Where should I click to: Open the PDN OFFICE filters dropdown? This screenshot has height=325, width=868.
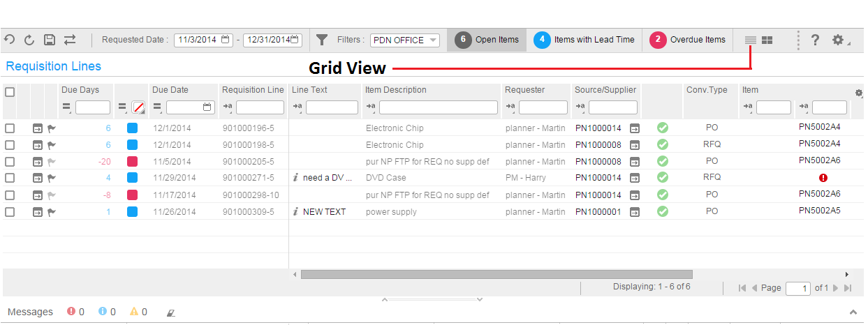tap(405, 40)
